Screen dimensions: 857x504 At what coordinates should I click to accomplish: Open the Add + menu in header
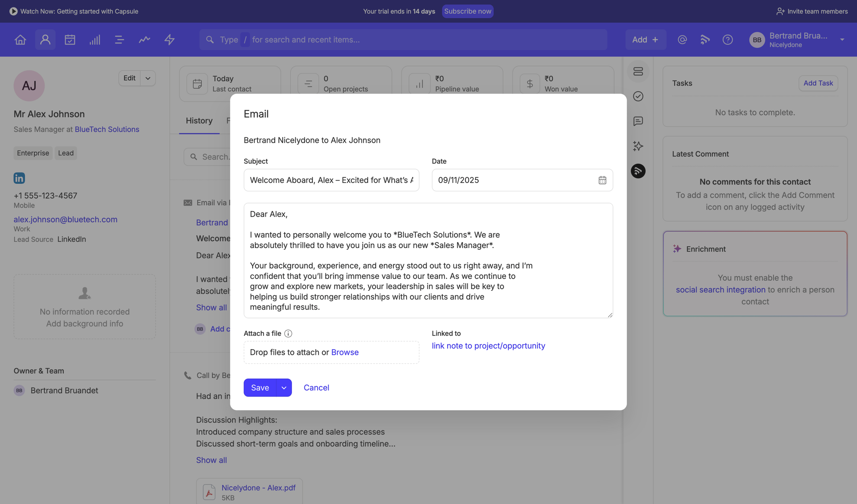pos(646,40)
